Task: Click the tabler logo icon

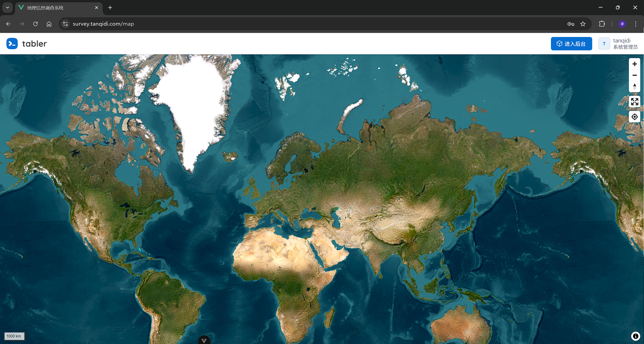Action: tap(12, 44)
